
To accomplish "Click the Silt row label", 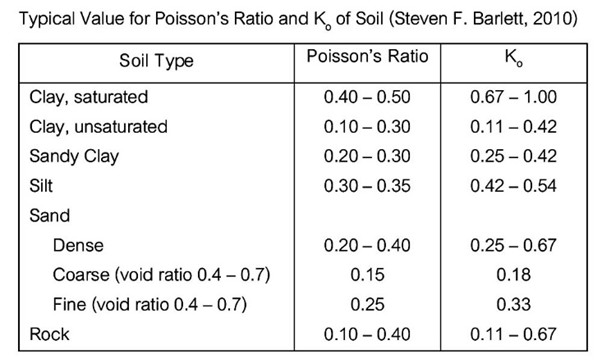I will click(41, 186).
